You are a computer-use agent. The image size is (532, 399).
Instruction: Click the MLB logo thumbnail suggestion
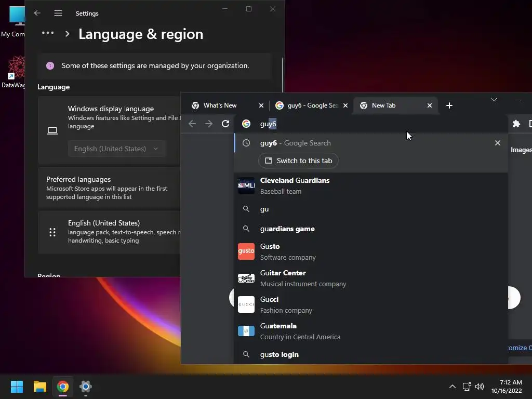click(246, 185)
